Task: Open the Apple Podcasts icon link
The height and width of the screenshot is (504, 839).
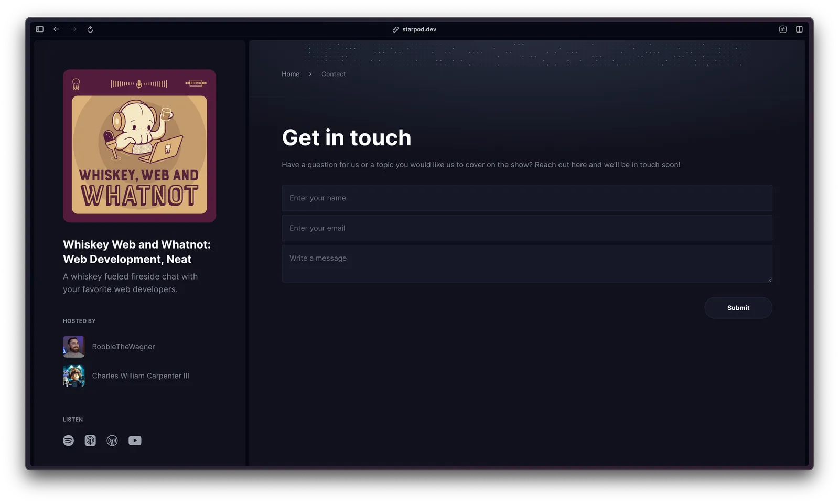Action: point(90,441)
